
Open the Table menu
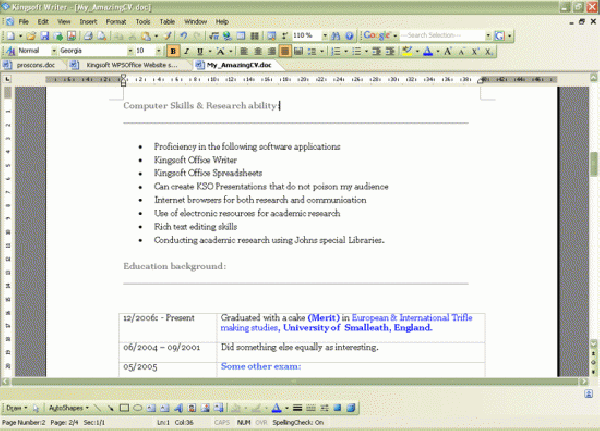[x=167, y=22]
